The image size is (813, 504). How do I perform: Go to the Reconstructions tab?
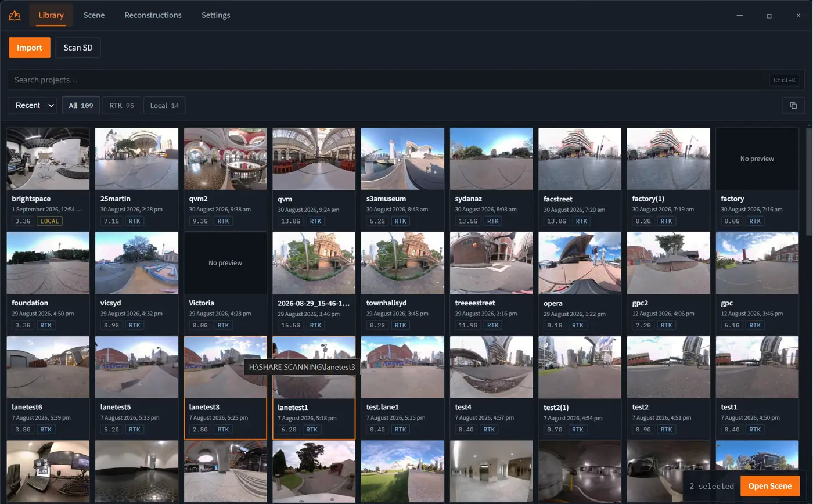(x=153, y=15)
